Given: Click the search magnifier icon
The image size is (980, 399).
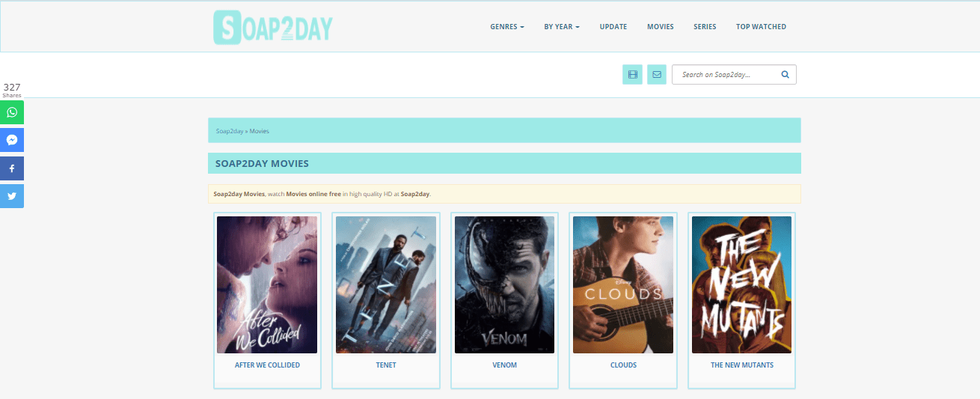Looking at the screenshot, I should [785, 74].
